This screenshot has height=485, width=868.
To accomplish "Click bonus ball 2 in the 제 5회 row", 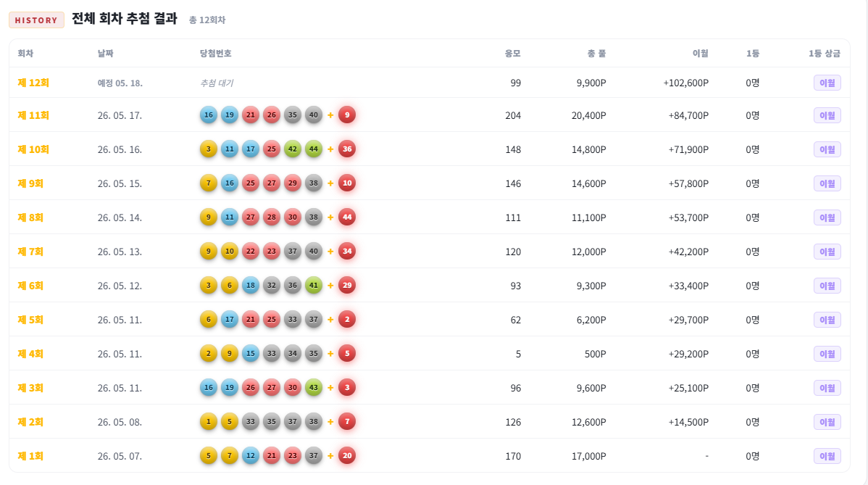I will pos(347,320).
